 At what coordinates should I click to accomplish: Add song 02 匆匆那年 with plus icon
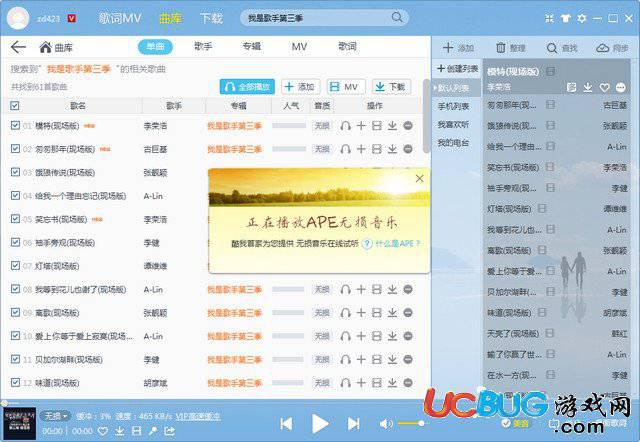tap(361, 149)
